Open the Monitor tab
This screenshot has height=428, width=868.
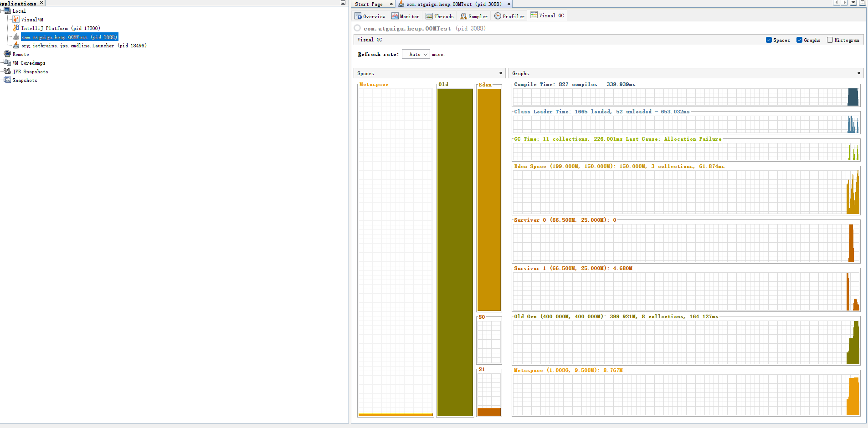point(405,16)
